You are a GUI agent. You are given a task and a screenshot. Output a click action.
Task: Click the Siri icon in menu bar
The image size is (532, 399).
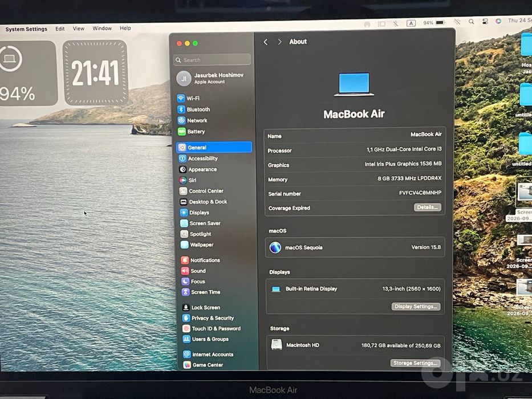coord(498,21)
